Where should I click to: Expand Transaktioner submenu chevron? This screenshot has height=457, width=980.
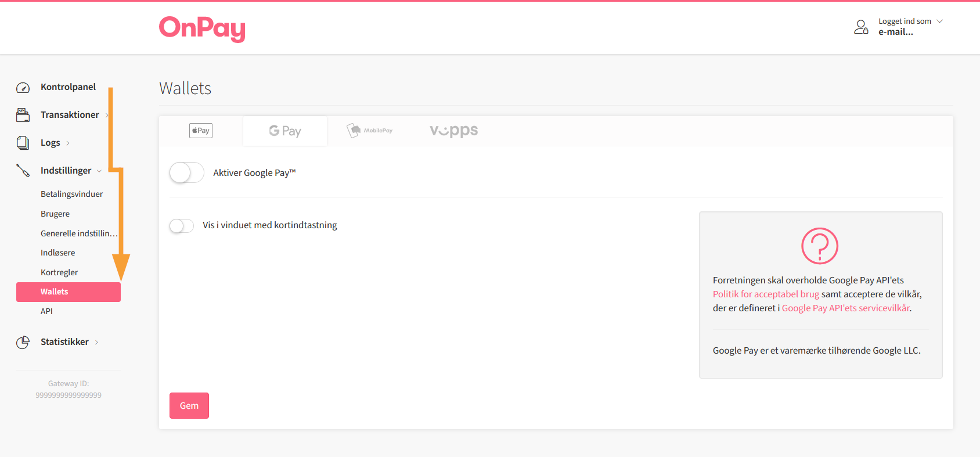click(107, 115)
